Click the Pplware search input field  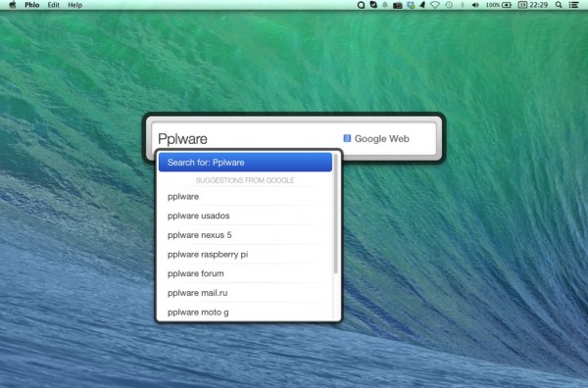click(x=246, y=138)
